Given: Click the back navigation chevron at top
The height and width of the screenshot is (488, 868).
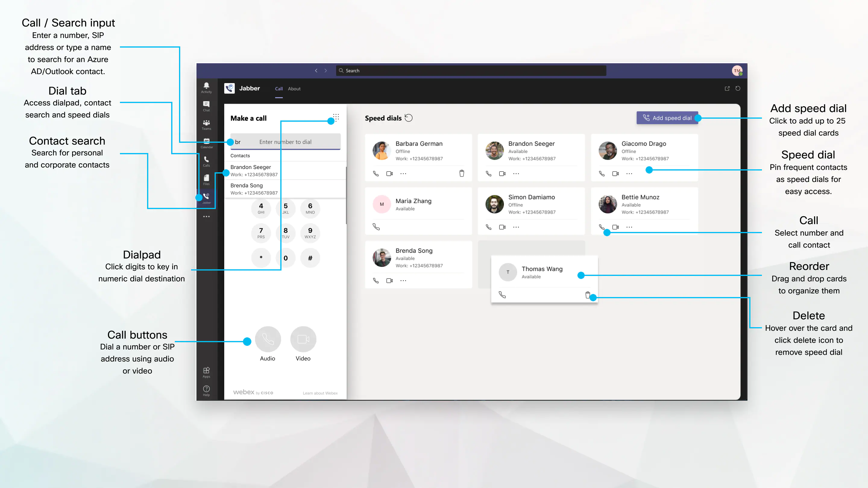Looking at the screenshot, I should 316,70.
